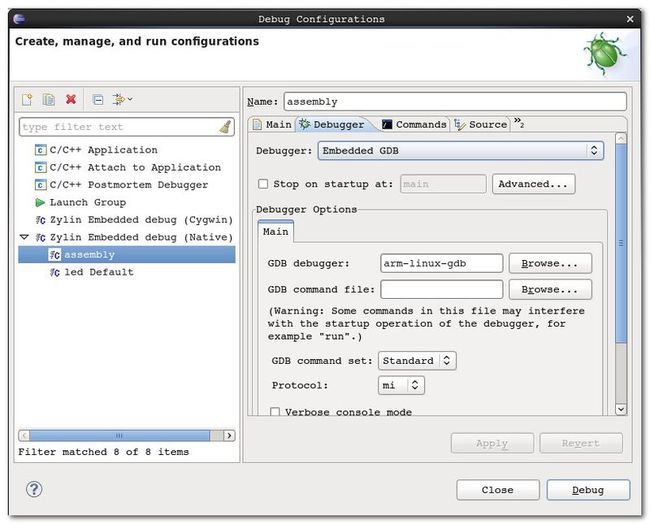This screenshot has width=650, height=524.
Task: Show hidden tabs via the overflow chevron
Action: (x=519, y=122)
